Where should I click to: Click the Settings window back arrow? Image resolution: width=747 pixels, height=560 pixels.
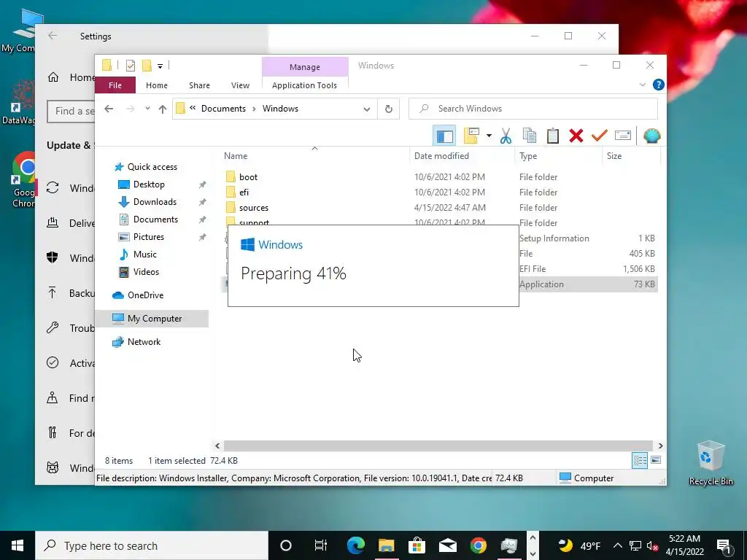point(53,36)
